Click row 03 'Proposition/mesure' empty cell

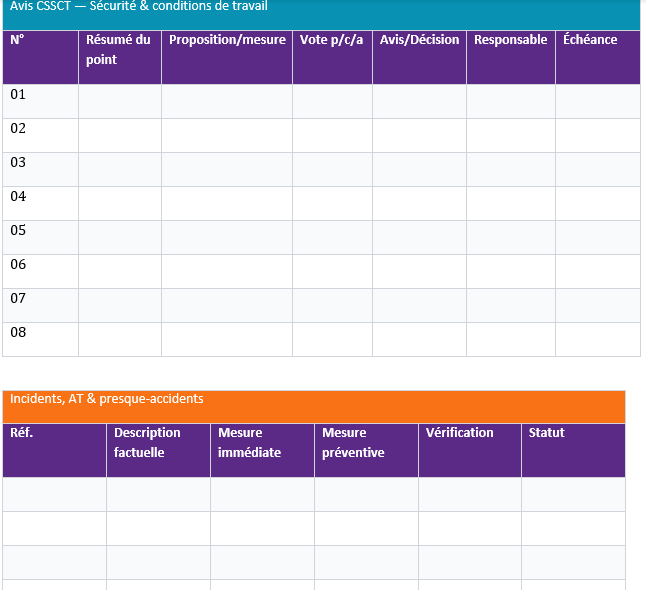click(x=227, y=169)
